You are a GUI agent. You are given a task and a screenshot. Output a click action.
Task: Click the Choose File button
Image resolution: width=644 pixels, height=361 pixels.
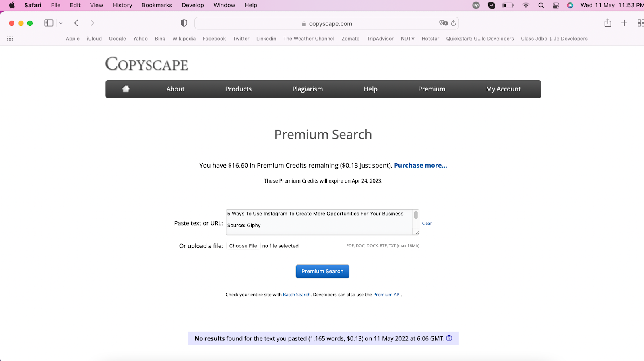[x=243, y=246]
